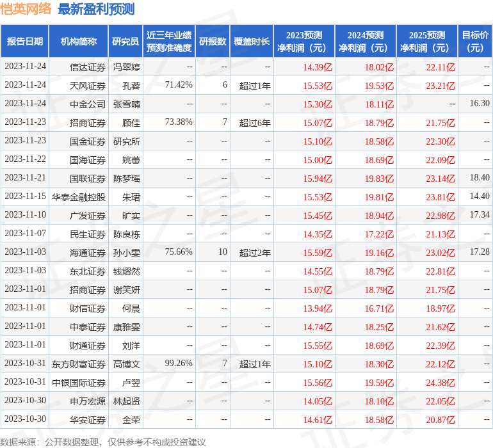
Task: Click the 研报数 column header
Action: pyautogui.click(x=213, y=42)
